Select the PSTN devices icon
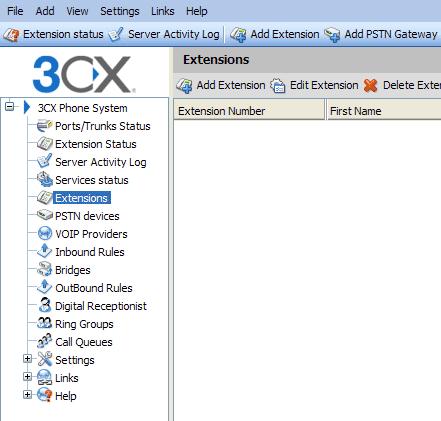The image size is (441, 421). click(x=44, y=215)
